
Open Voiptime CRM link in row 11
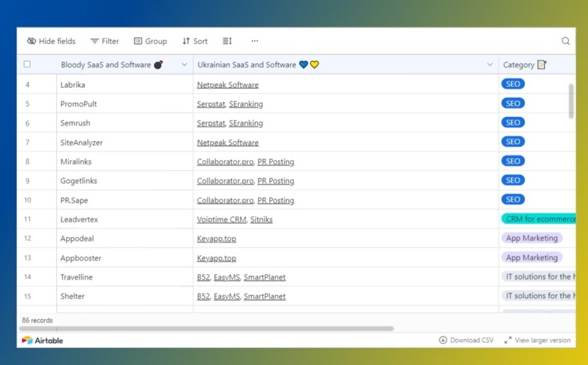(x=222, y=220)
